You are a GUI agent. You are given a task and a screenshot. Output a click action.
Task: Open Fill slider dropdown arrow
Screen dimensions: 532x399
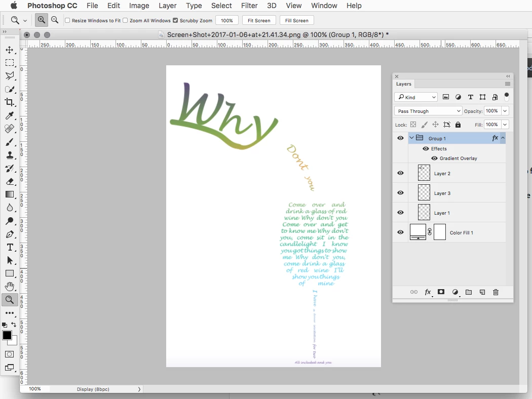(505, 125)
